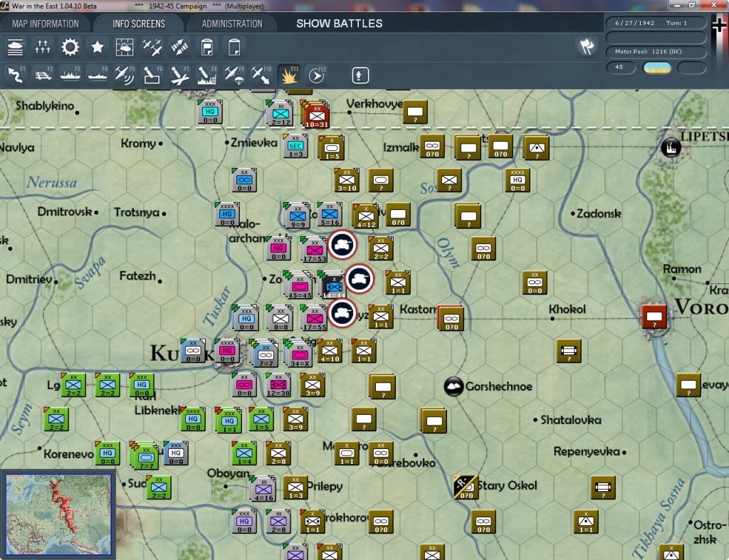The width and height of the screenshot is (729, 560).
Task: Click the Lipetsk factory city marker
Action: [671, 148]
